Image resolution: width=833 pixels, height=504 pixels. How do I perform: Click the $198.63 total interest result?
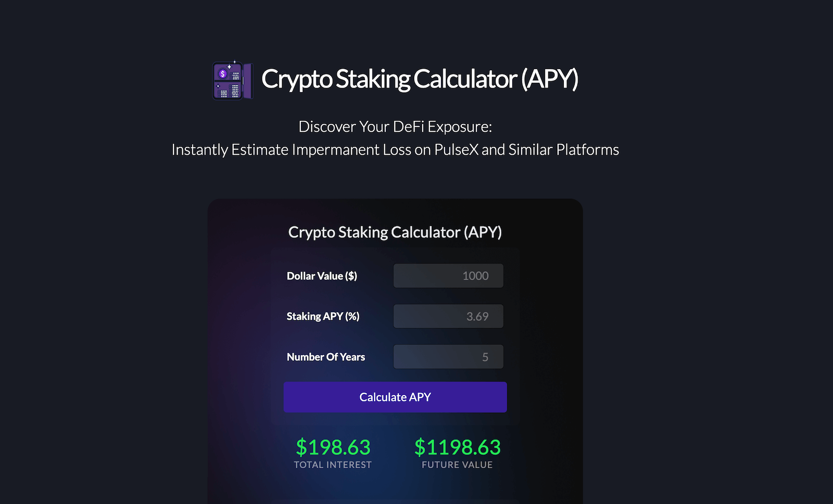coord(333,447)
